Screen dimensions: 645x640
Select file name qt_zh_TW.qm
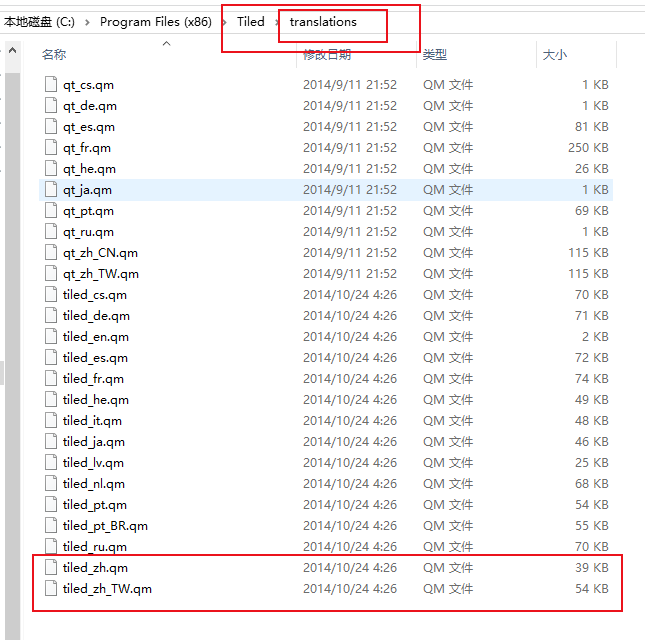(101, 274)
